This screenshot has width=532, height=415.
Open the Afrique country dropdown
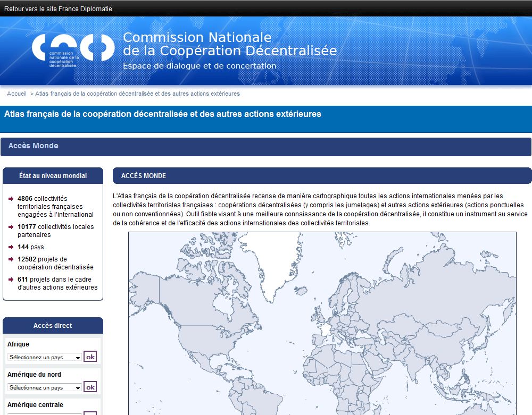tap(45, 358)
